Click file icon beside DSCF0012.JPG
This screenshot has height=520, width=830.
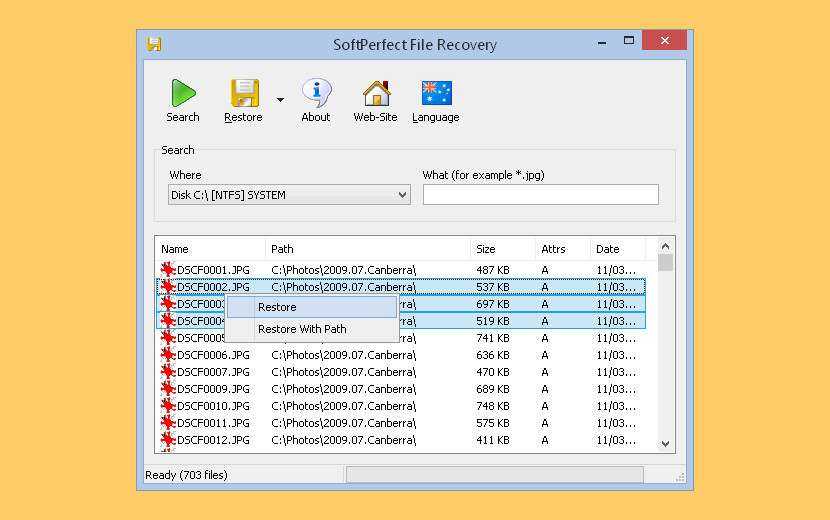(x=168, y=440)
